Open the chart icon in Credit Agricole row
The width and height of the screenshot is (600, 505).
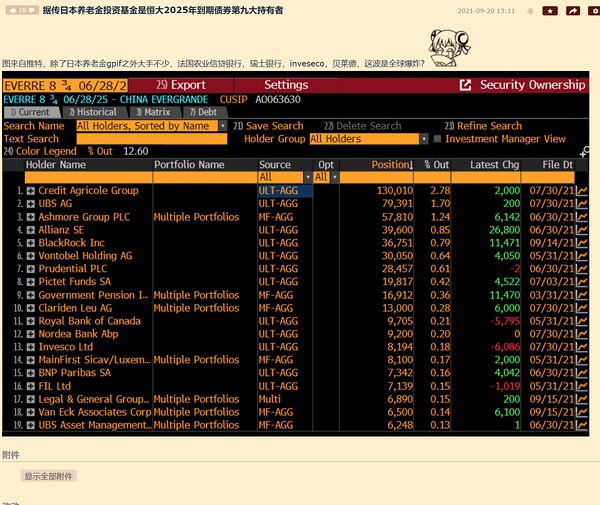point(582,190)
